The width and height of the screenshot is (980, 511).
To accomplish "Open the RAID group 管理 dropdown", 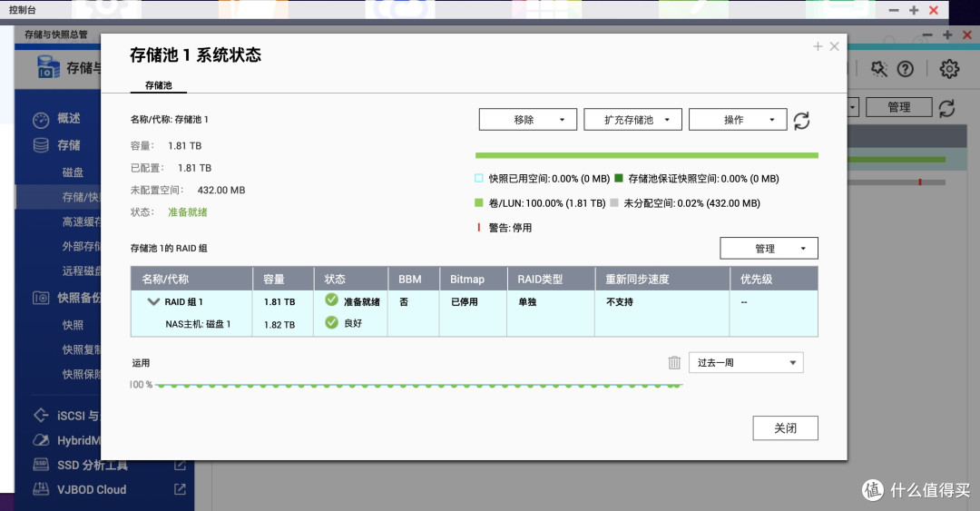I will point(769,249).
